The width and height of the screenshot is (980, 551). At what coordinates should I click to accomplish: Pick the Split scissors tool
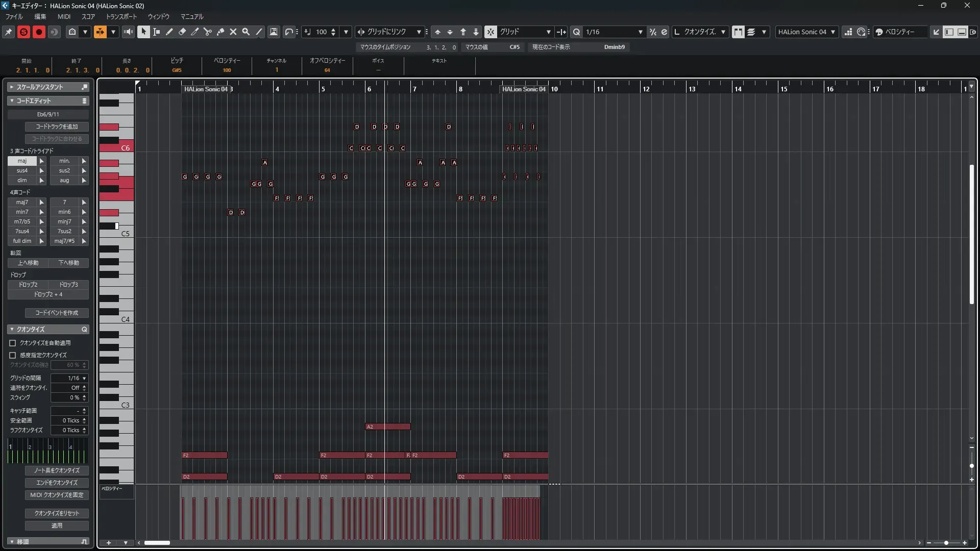(207, 32)
